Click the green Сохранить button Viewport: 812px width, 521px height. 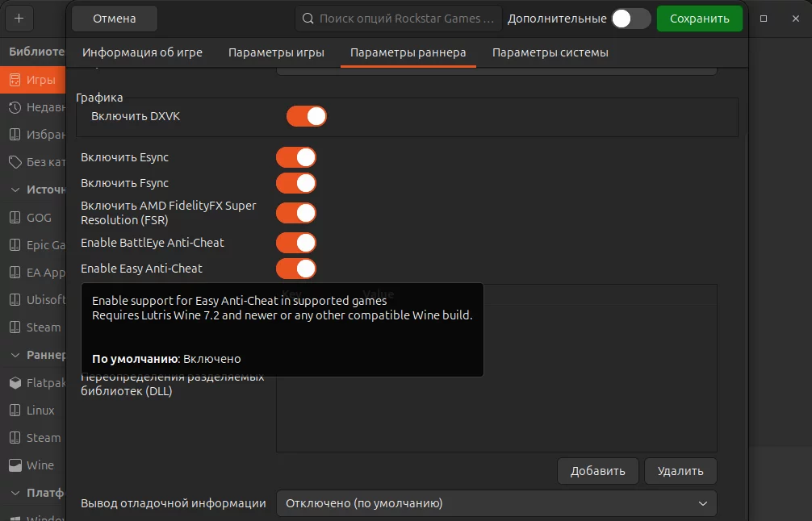[700, 19]
